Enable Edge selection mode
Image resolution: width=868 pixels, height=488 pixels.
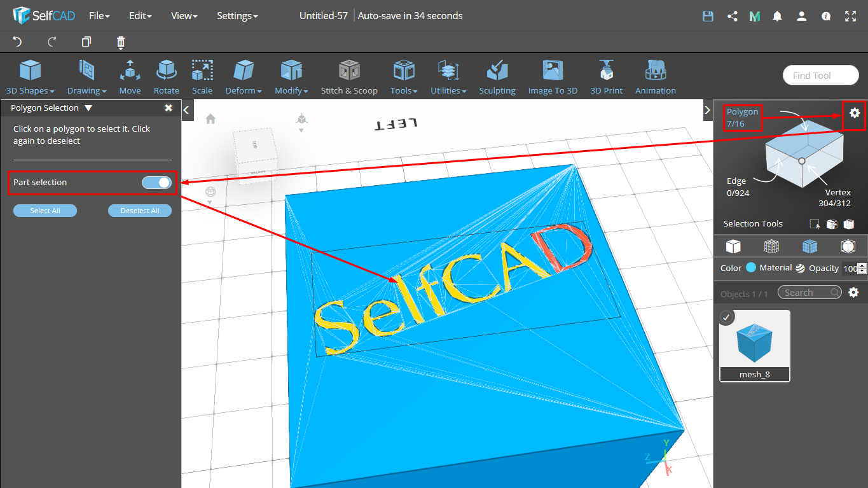[x=738, y=187]
